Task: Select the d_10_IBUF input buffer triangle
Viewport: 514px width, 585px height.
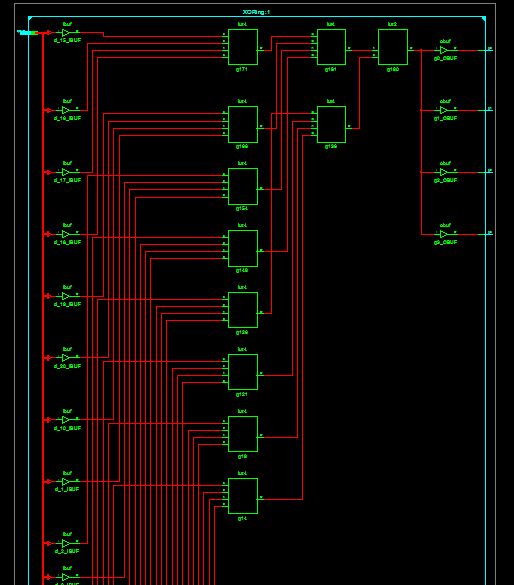Action: [66, 420]
